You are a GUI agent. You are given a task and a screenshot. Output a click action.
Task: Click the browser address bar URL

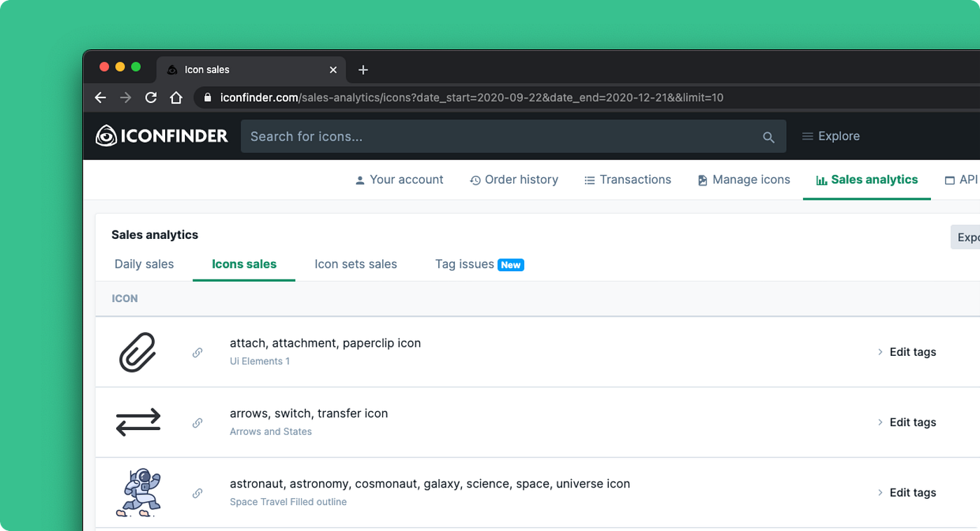[x=472, y=98]
